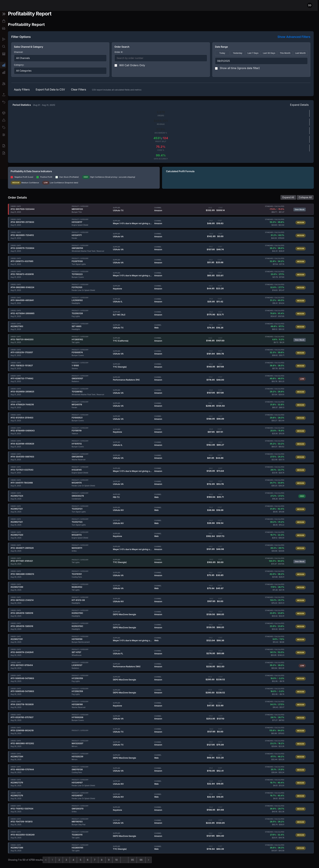Open the magnifier search sidebar icon
319x868 pixels.
(x=4, y=46)
